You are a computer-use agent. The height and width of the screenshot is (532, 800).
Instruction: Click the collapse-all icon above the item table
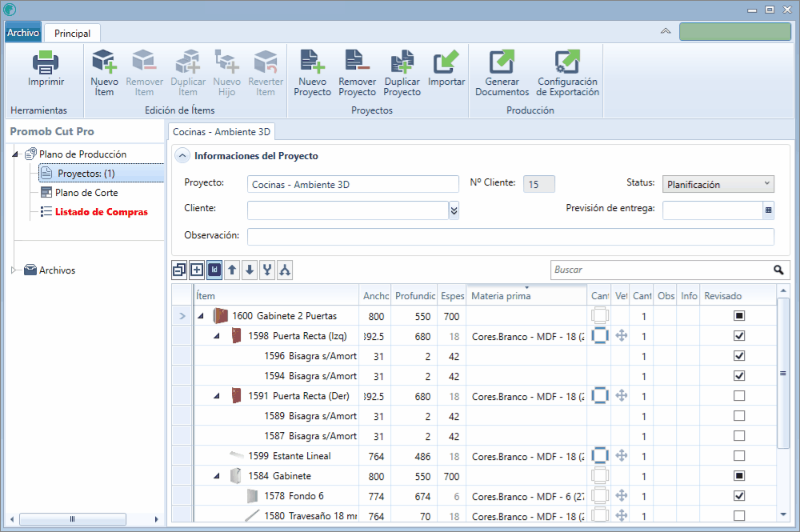pyautogui.click(x=179, y=270)
